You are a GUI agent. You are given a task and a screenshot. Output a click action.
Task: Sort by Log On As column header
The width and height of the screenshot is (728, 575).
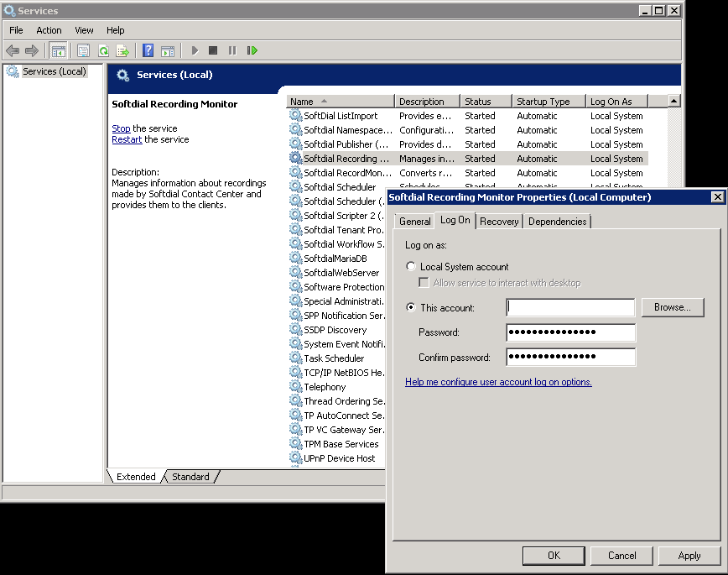pyautogui.click(x=616, y=102)
